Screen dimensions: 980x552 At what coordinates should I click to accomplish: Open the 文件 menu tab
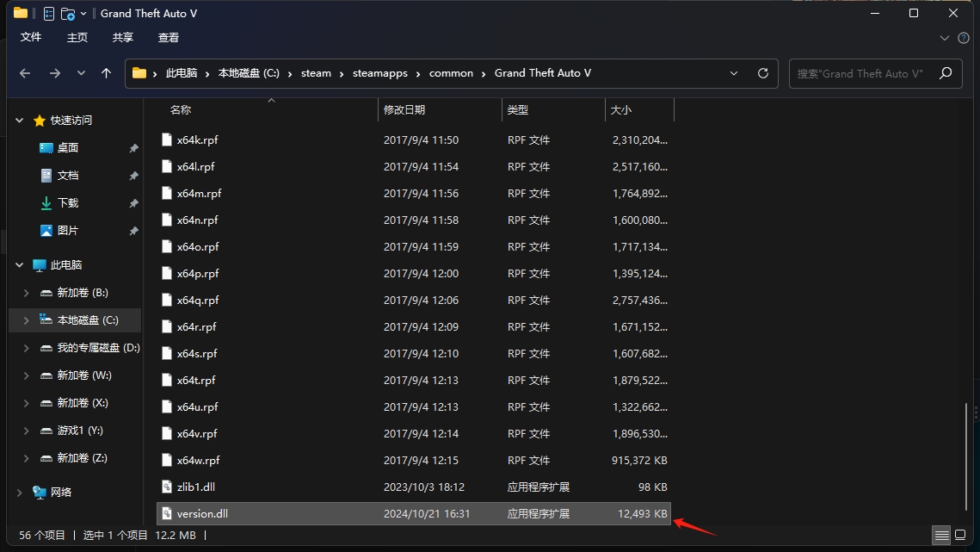click(31, 38)
